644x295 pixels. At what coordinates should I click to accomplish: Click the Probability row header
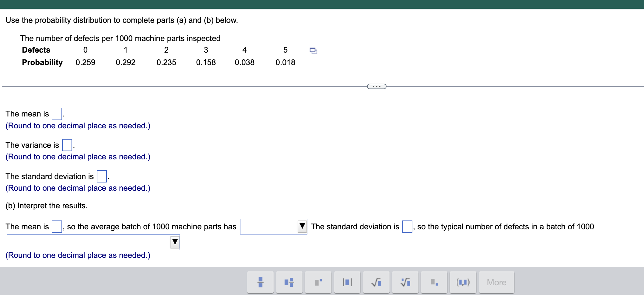pos(42,62)
